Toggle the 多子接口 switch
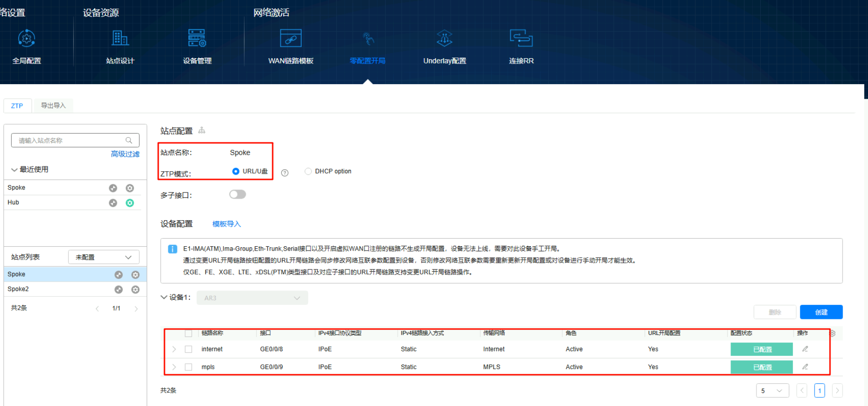The height and width of the screenshot is (406, 868). 238,194
